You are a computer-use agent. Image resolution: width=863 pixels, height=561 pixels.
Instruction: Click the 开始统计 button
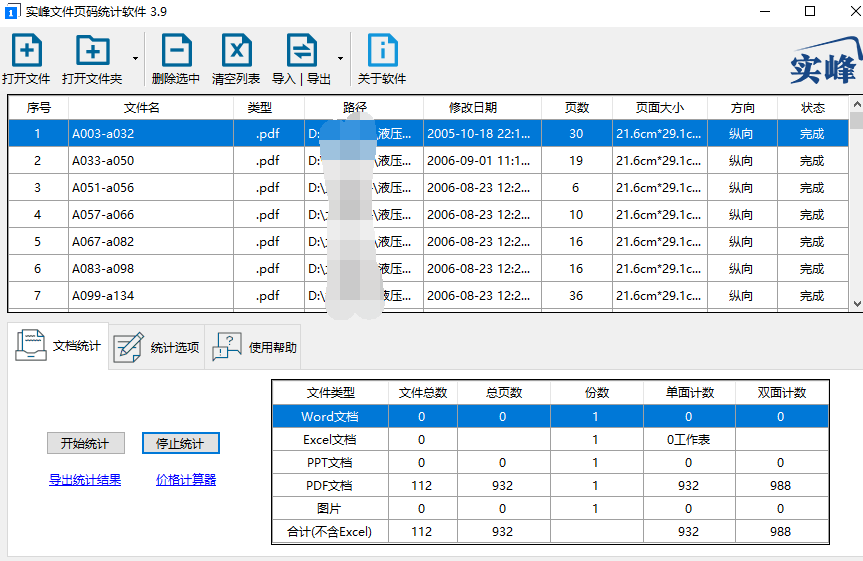[x=86, y=443]
